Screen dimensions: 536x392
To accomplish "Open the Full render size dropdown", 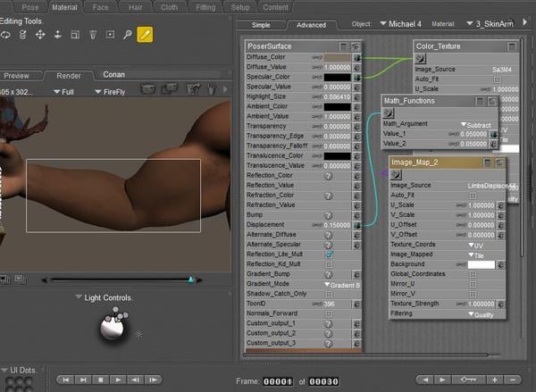I will 64,92.
